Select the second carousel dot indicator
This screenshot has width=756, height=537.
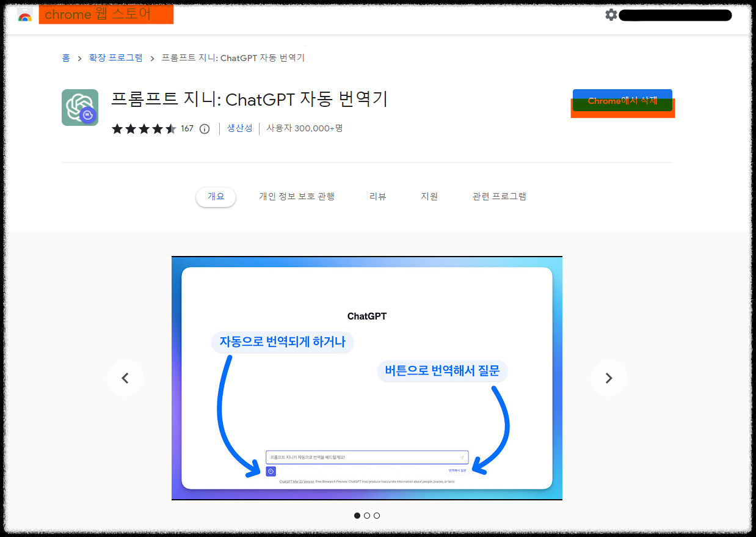[x=366, y=515]
